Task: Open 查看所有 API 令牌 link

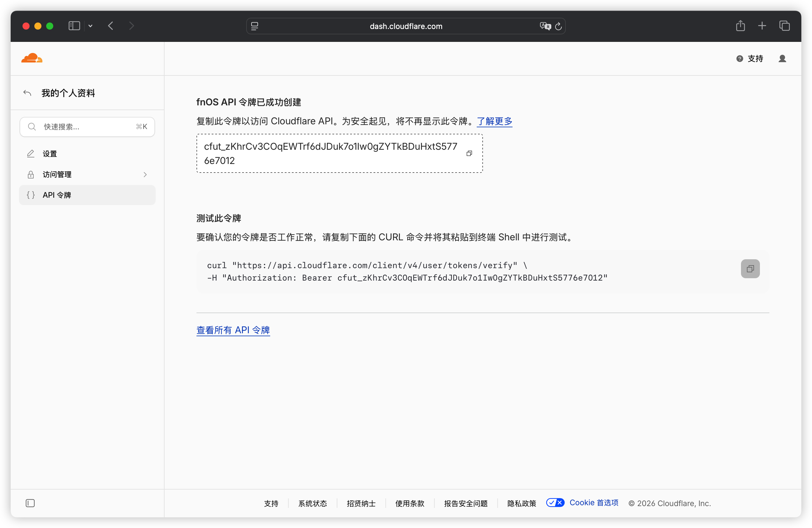Action: tap(233, 330)
